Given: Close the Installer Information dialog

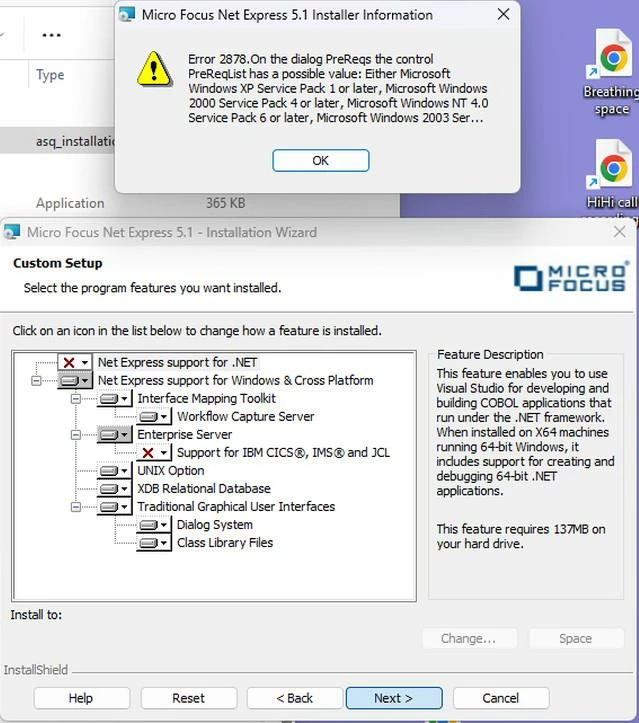Looking at the screenshot, I should [x=503, y=14].
